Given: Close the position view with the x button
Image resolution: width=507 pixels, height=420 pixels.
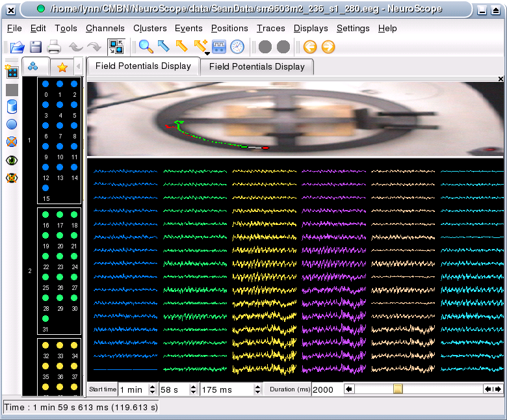Looking at the screenshot, I should click(500, 79).
